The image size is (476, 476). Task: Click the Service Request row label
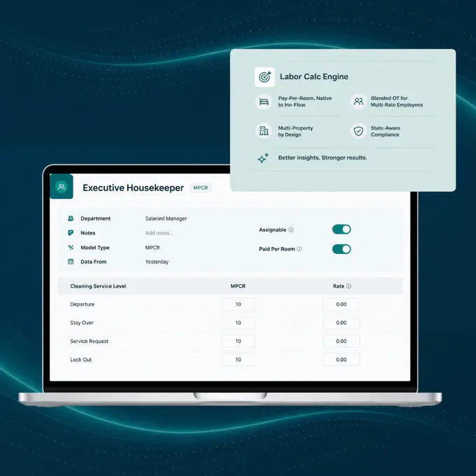pyautogui.click(x=90, y=341)
